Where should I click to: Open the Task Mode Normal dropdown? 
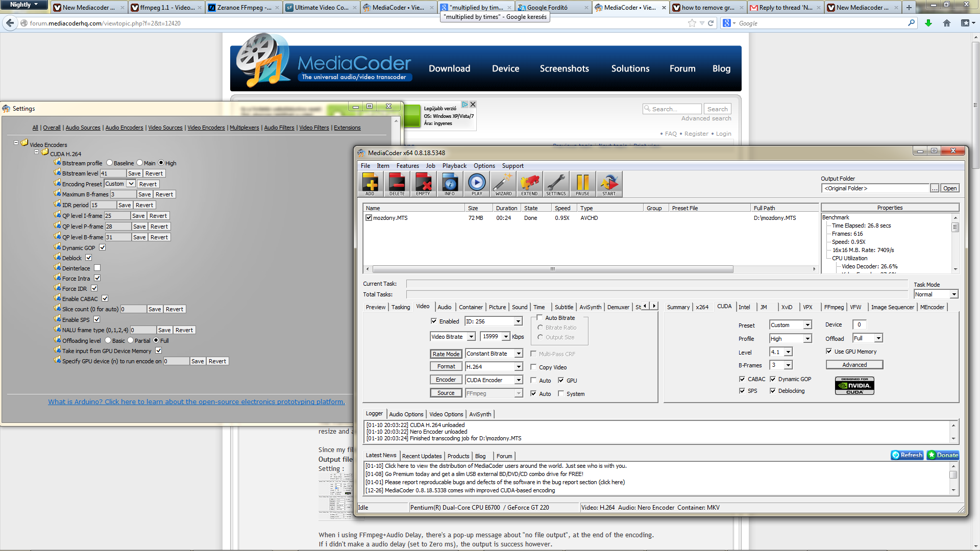click(x=953, y=294)
